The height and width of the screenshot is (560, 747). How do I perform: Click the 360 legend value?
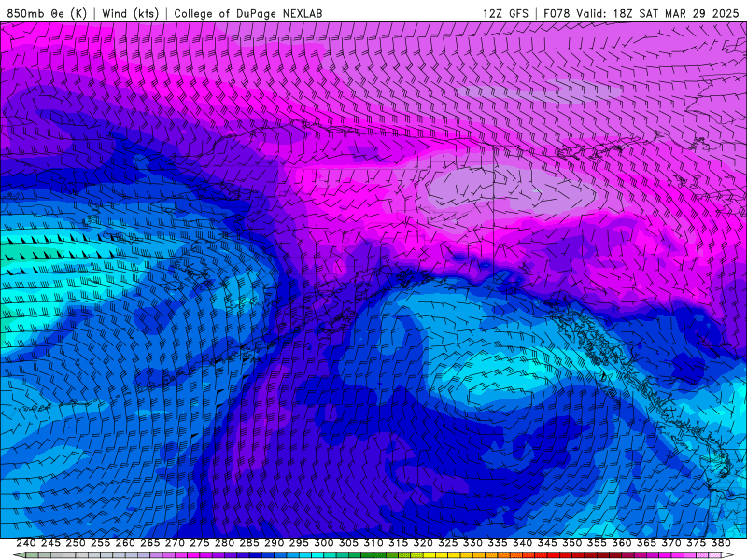[x=621, y=543]
